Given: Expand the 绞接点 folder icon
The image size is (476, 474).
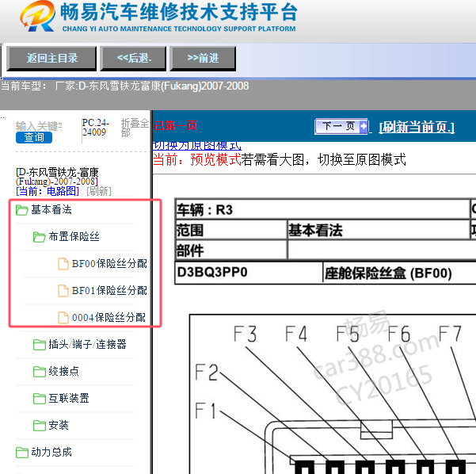Looking at the screenshot, I should coord(39,372).
